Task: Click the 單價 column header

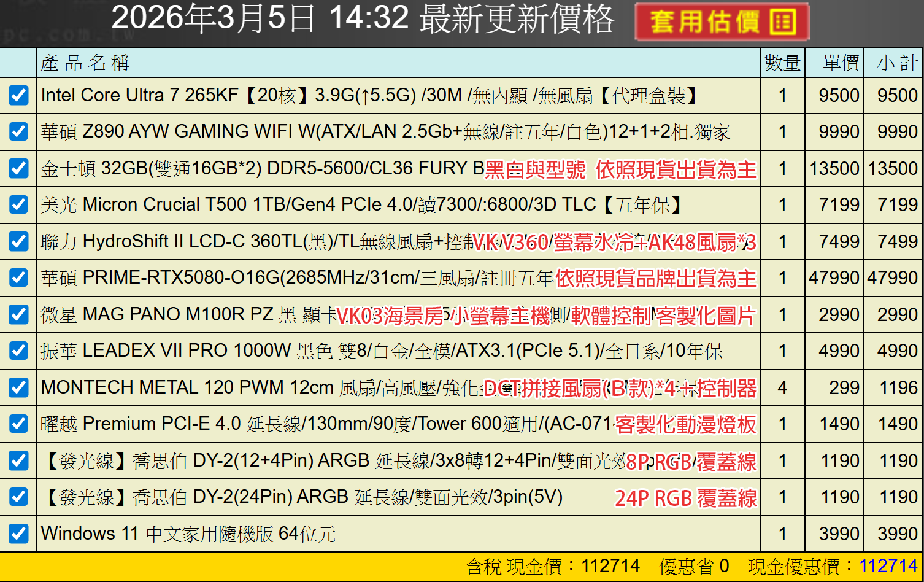Action: pos(841,63)
